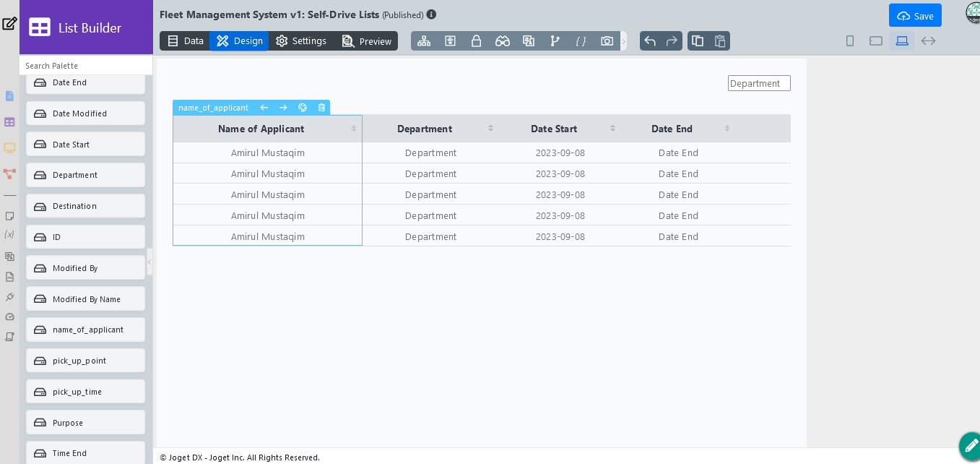
Task: Click the Save button
Action: coord(915,15)
